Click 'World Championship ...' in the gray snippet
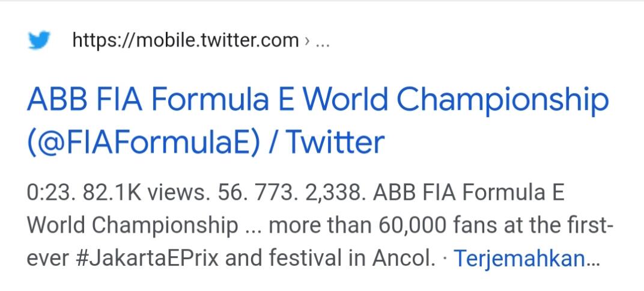The height and width of the screenshot is (291, 644). tap(144, 226)
